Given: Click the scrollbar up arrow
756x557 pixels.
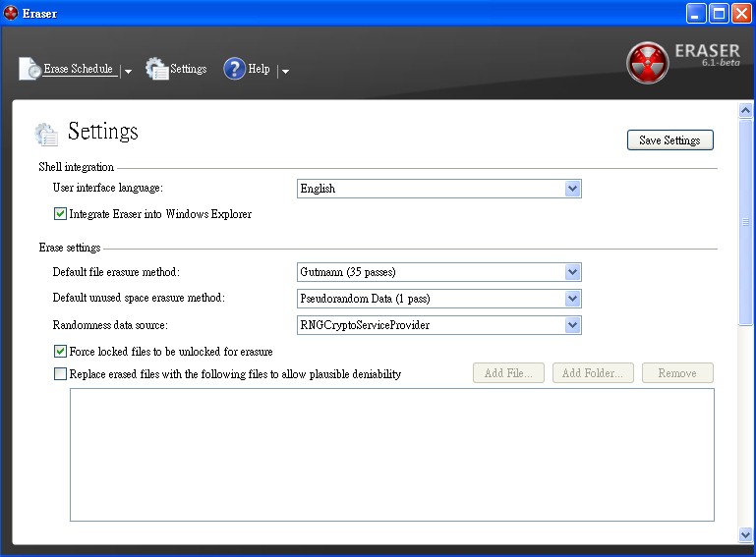Looking at the screenshot, I should click(x=745, y=111).
